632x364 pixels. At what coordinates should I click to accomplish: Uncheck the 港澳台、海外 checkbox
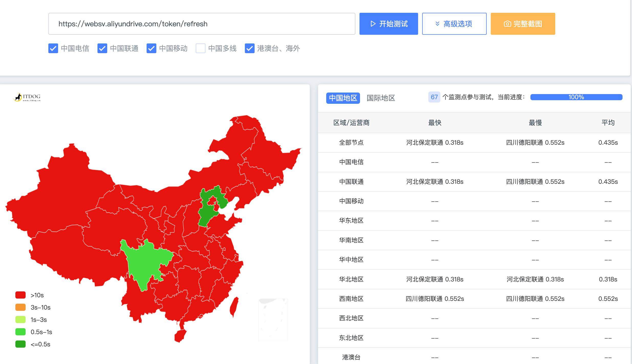pyautogui.click(x=250, y=48)
